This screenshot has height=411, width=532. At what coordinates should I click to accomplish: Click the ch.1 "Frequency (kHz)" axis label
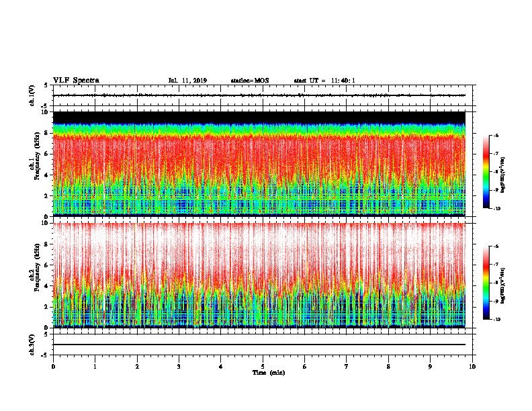pos(37,156)
